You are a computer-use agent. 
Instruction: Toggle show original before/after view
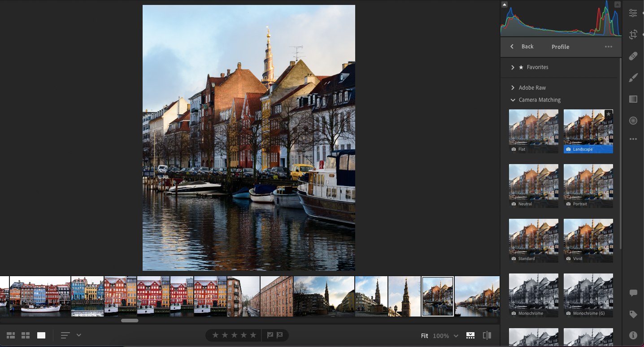pos(487,335)
